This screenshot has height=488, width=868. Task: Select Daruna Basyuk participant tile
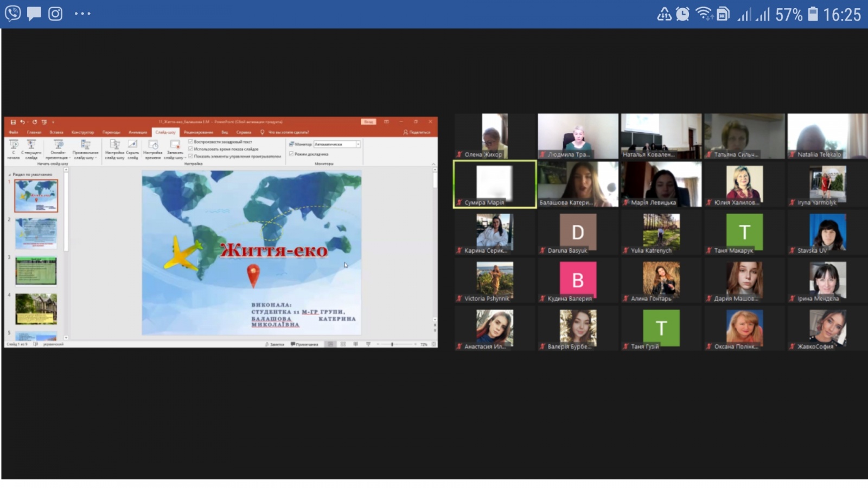(578, 233)
